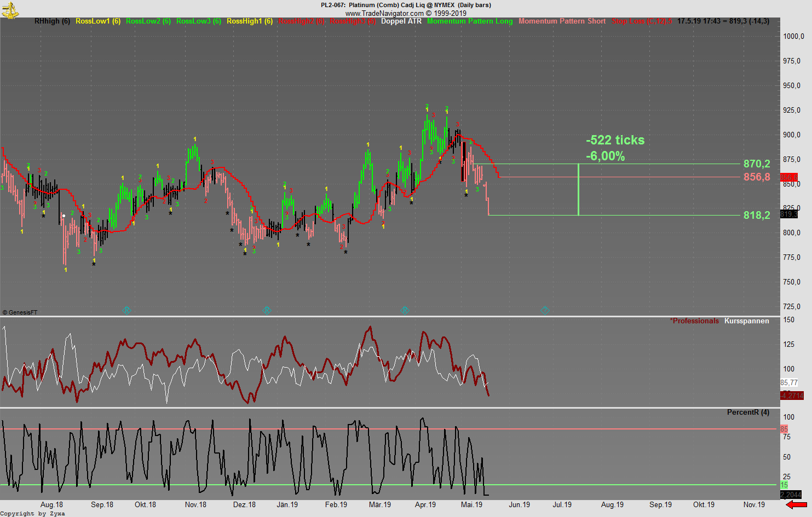Toggle the Doppel ATR overlay
Image resolution: width=812 pixels, height=517 pixels.
coord(401,21)
